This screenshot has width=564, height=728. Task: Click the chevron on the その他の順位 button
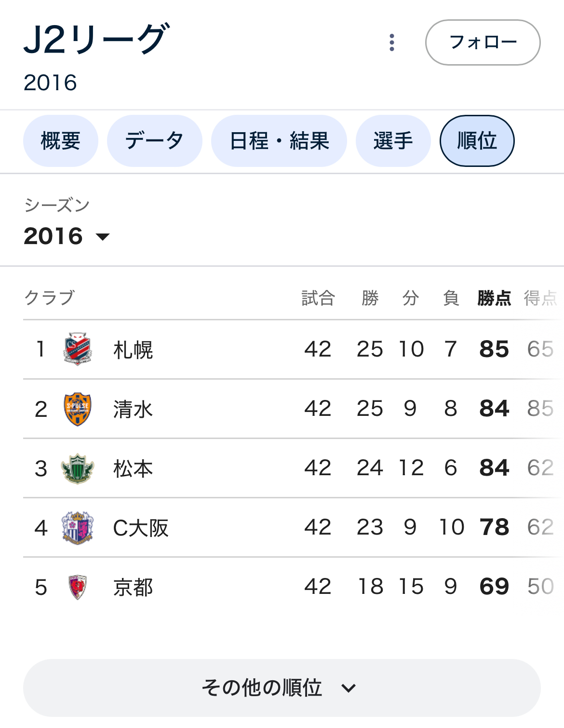point(348,688)
